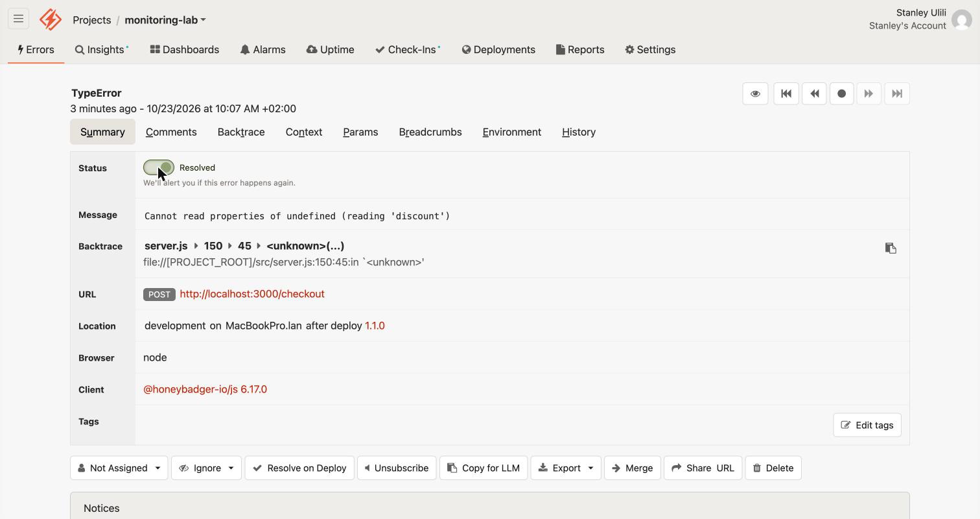
Task: Jump to the last notice
Action: 896,93
